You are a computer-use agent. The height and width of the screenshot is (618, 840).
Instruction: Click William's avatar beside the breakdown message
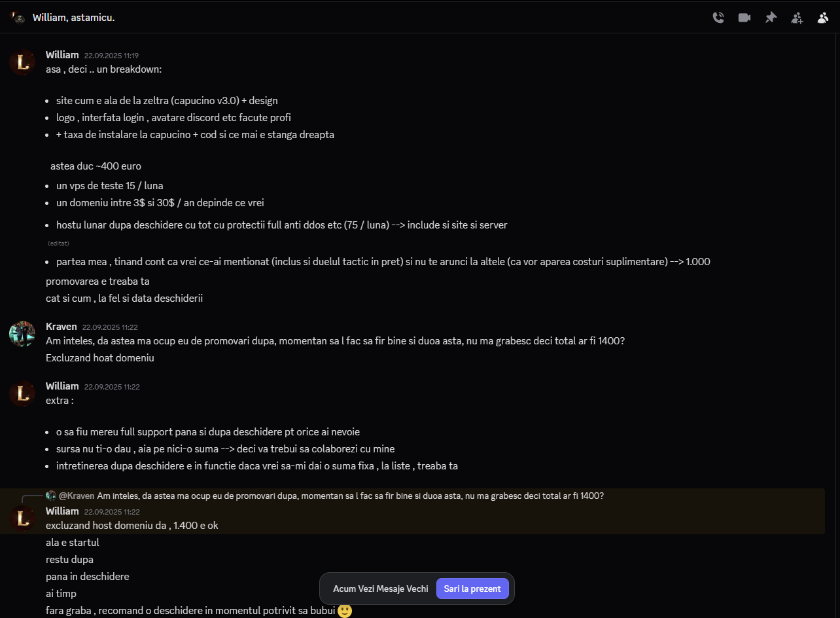tap(22, 63)
